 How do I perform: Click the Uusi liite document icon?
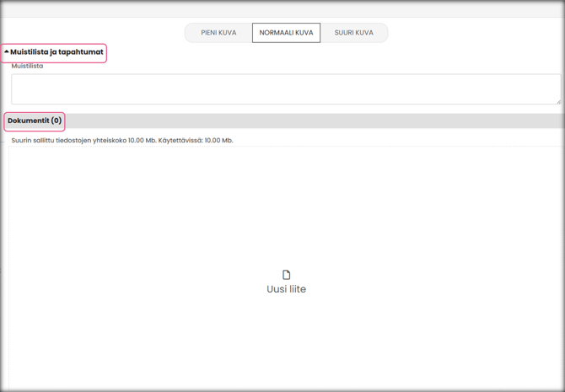286,275
